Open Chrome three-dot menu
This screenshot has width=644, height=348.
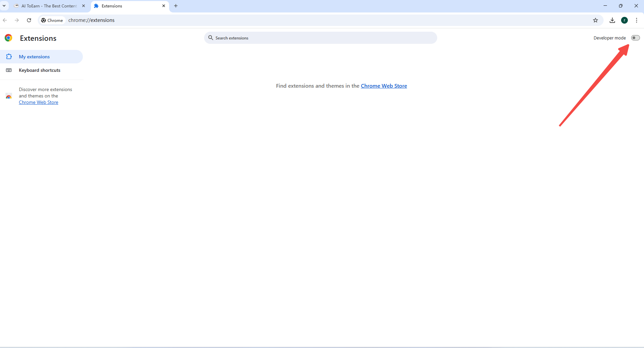[x=636, y=20]
